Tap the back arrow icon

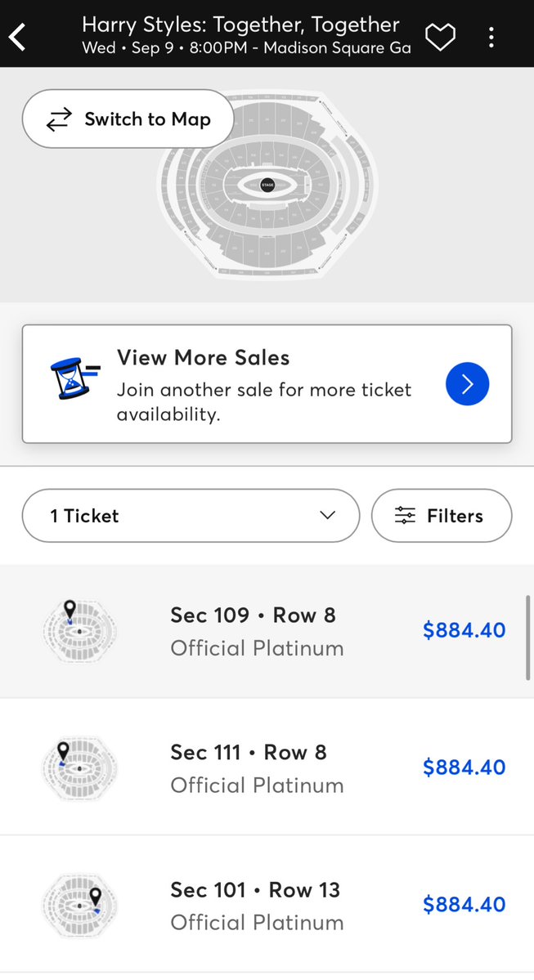(x=18, y=37)
